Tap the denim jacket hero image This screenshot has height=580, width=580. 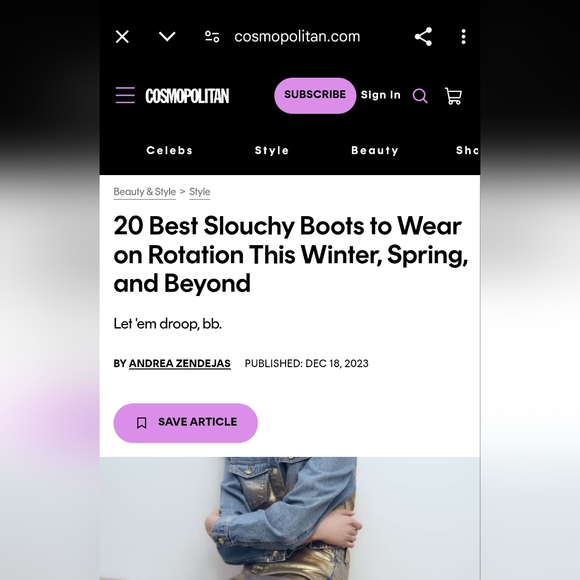[290, 518]
